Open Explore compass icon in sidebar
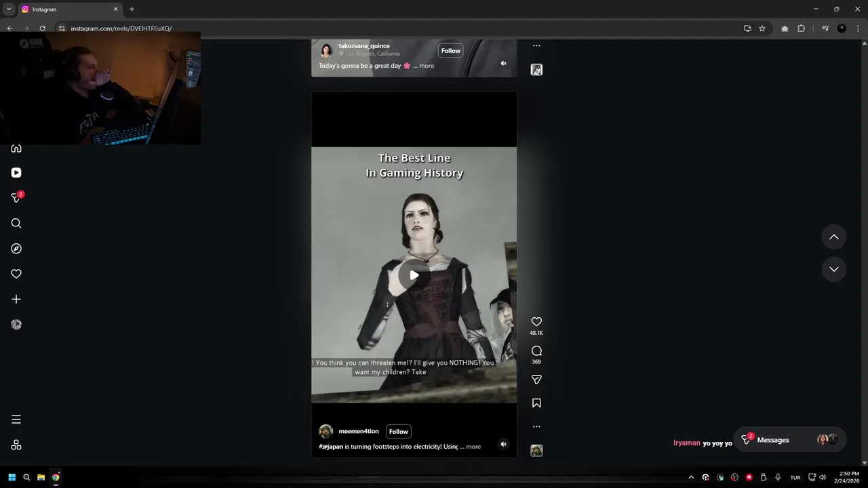The width and height of the screenshot is (868, 488). 16,249
